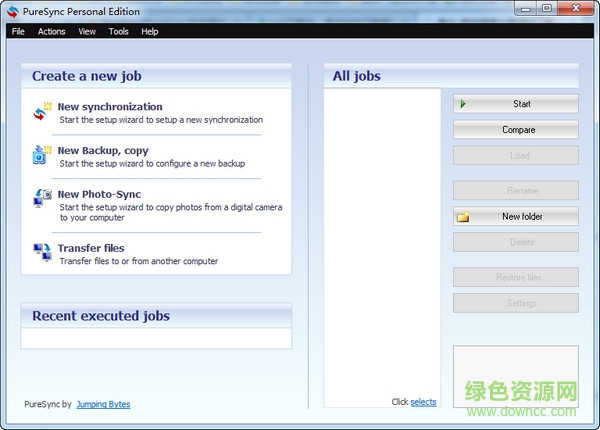The height and width of the screenshot is (430, 600).
Task: Click the Recent executed jobs empty field
Action: tap(156, 339)
